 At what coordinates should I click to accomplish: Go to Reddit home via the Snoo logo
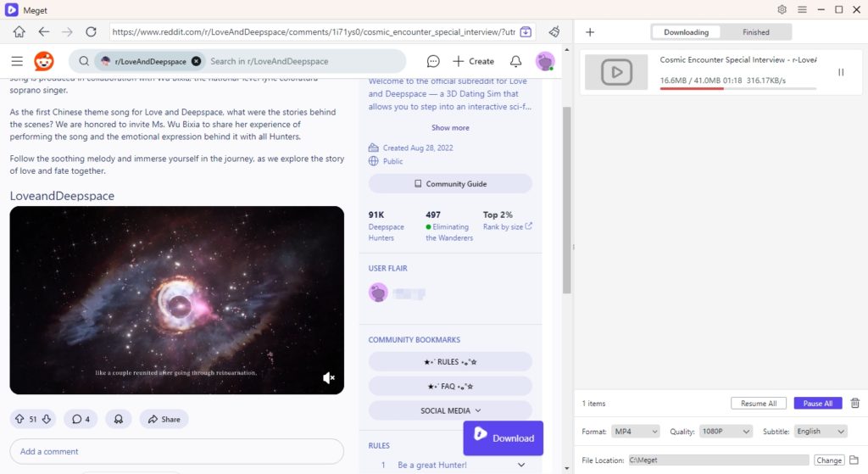click(44, 61)
